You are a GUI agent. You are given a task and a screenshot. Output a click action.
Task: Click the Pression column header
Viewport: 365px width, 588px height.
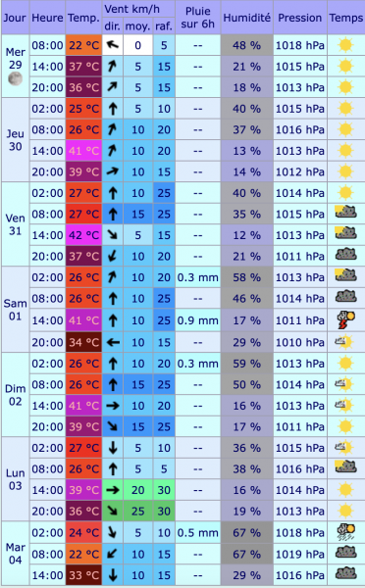click(x=300, y=18)
